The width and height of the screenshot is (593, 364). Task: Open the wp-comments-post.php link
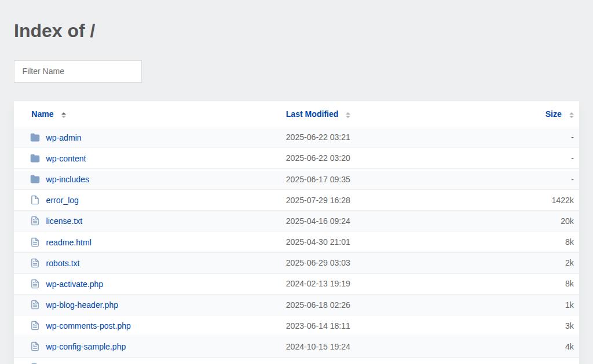tap(88, 326)
